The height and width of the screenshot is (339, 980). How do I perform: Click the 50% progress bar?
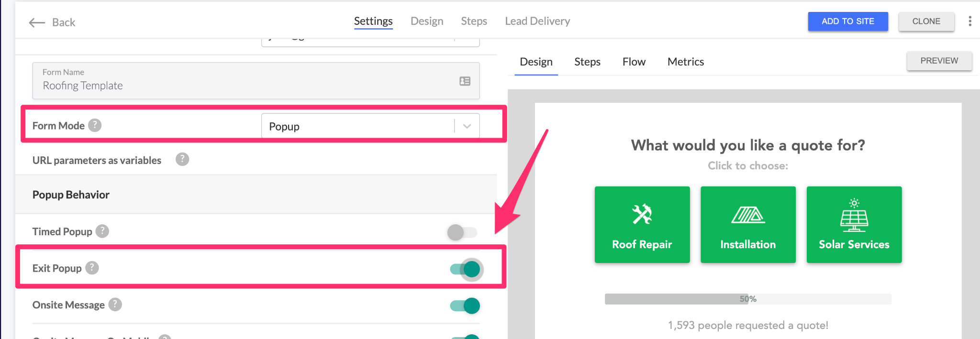tap(747, 299)
